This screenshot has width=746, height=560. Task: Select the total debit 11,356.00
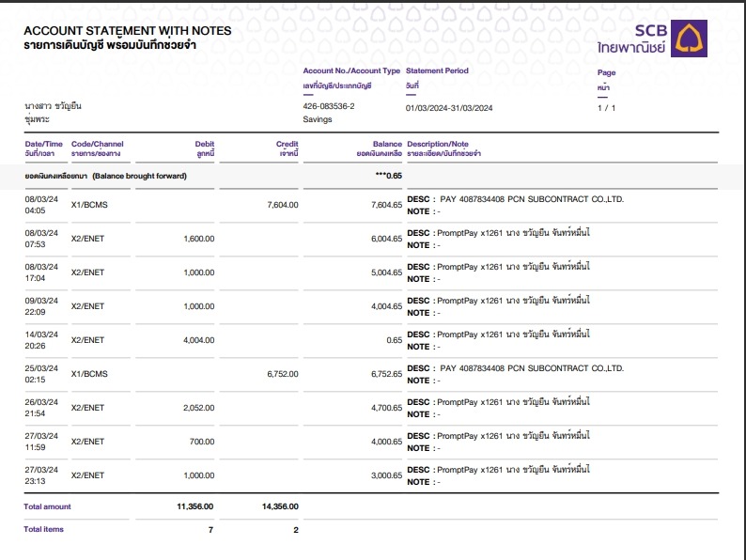click(x=195, y=506)
